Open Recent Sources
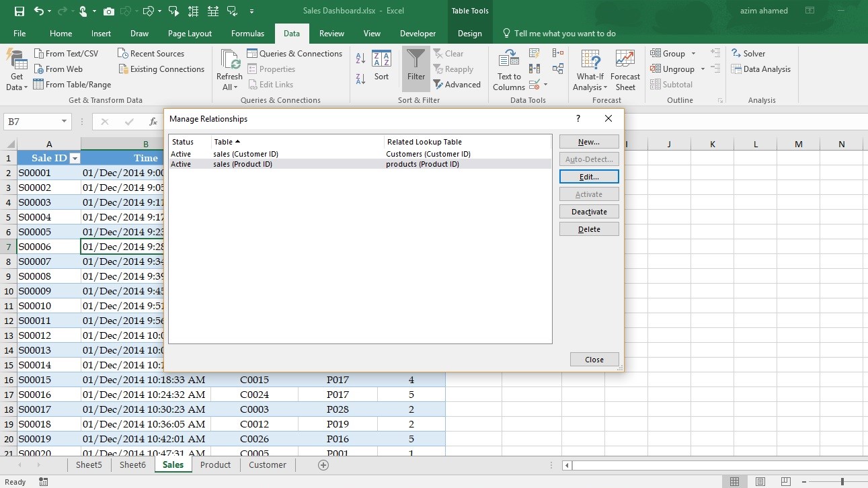The image size is (868, 488). [x=151, y=54]
